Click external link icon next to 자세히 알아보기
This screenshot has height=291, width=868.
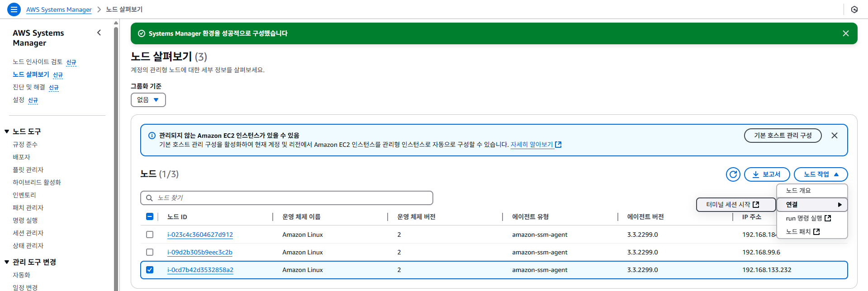coord(558,145)
